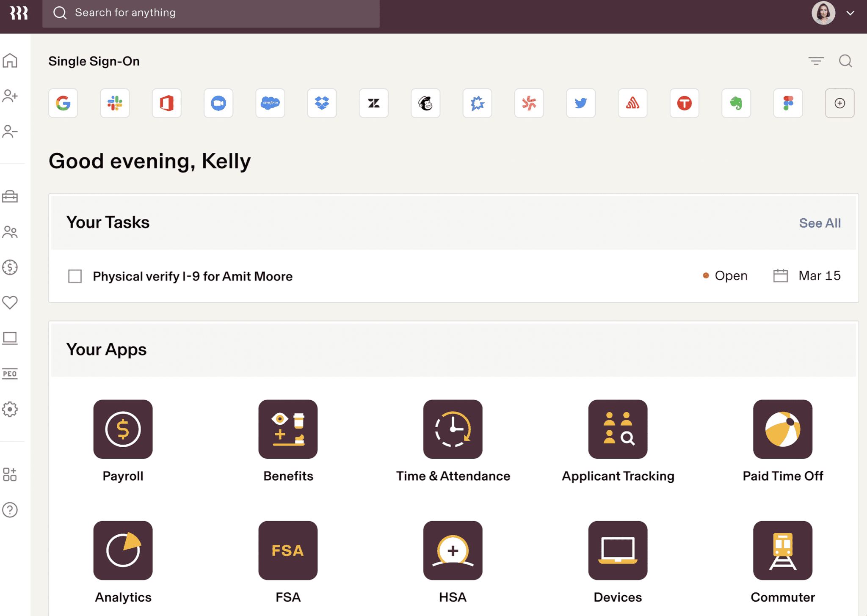Open the Salesforce sign-on icon
Viewport: 867px width, 616px height.
270,103
